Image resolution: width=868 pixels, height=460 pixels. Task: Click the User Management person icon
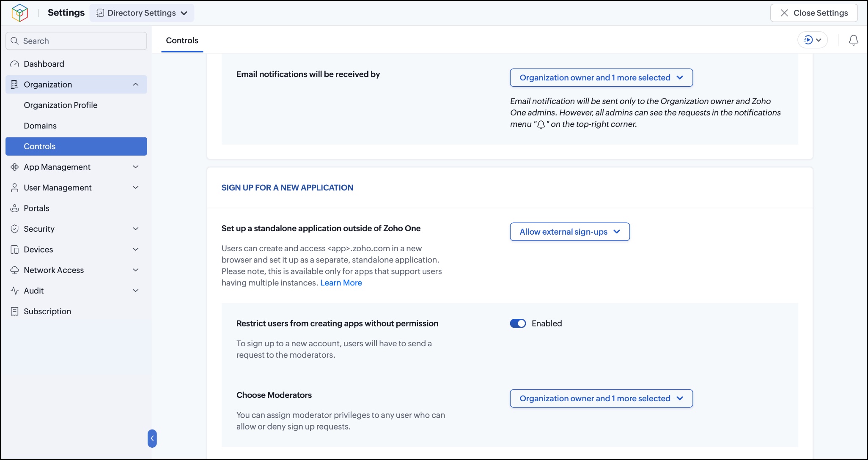(14, 188)
